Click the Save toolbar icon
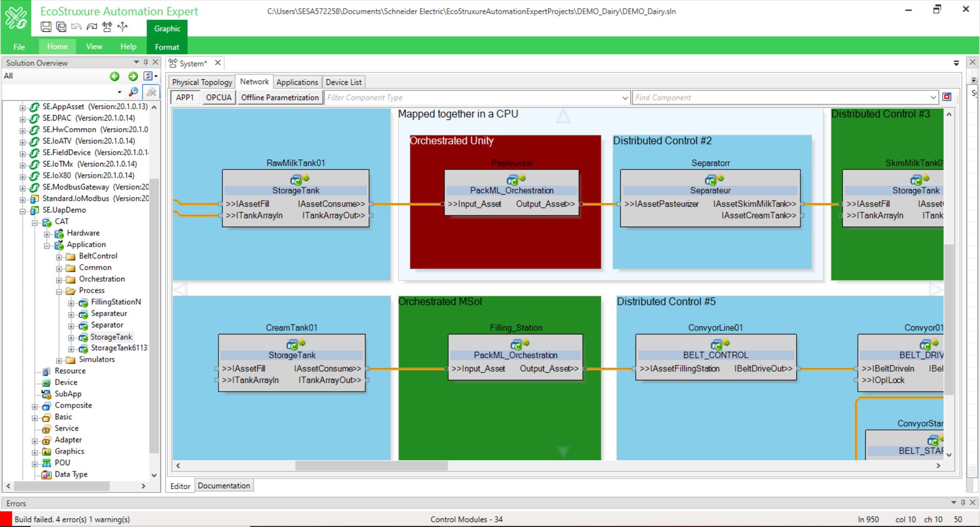 click(x=45, y=27)
